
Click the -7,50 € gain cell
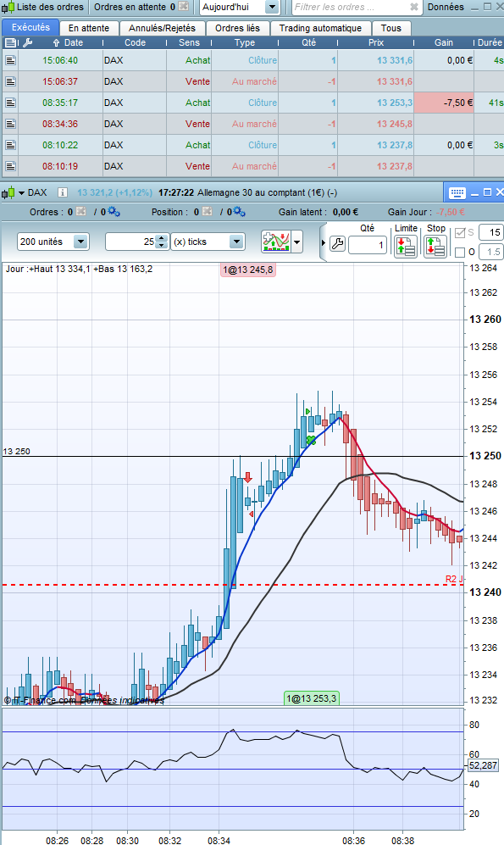[444, 103]
